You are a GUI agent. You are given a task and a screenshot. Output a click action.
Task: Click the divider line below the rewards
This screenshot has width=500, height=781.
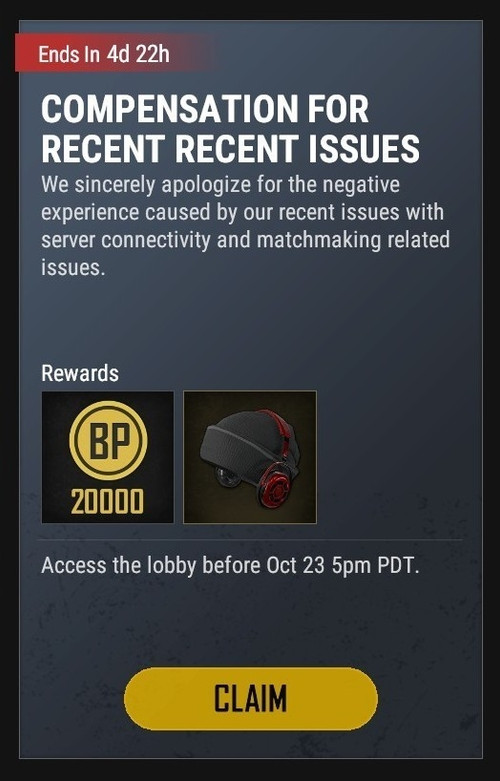[250, 539]
